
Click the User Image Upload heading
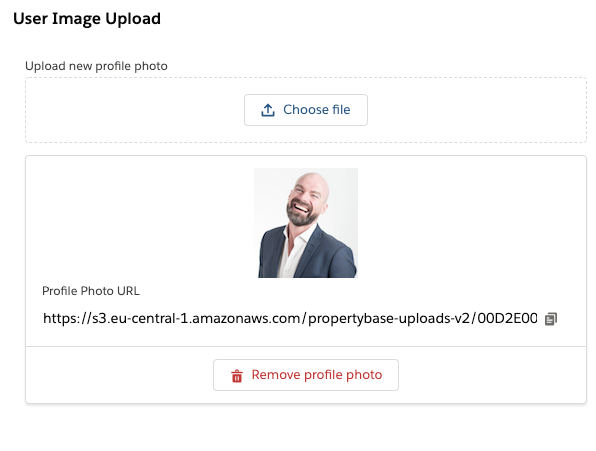point(87,19)
